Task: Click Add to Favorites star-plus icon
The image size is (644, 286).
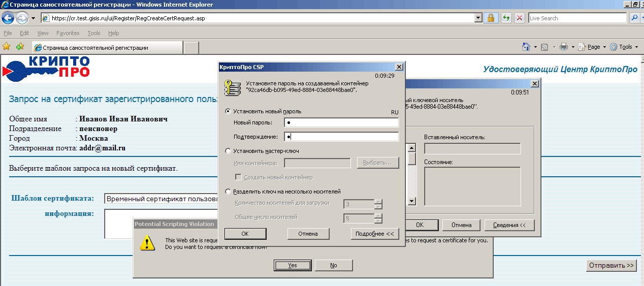Action: point(20,47)
